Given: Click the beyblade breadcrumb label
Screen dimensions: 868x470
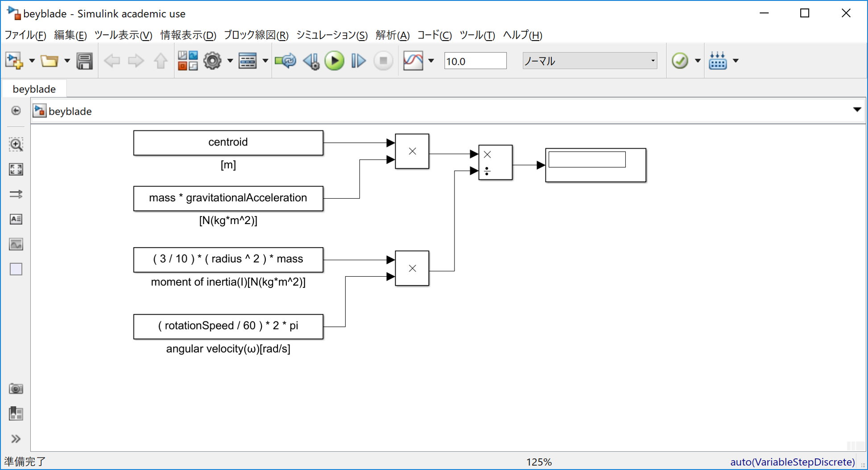Looking at the screenshot, I should tap(71, 111).
